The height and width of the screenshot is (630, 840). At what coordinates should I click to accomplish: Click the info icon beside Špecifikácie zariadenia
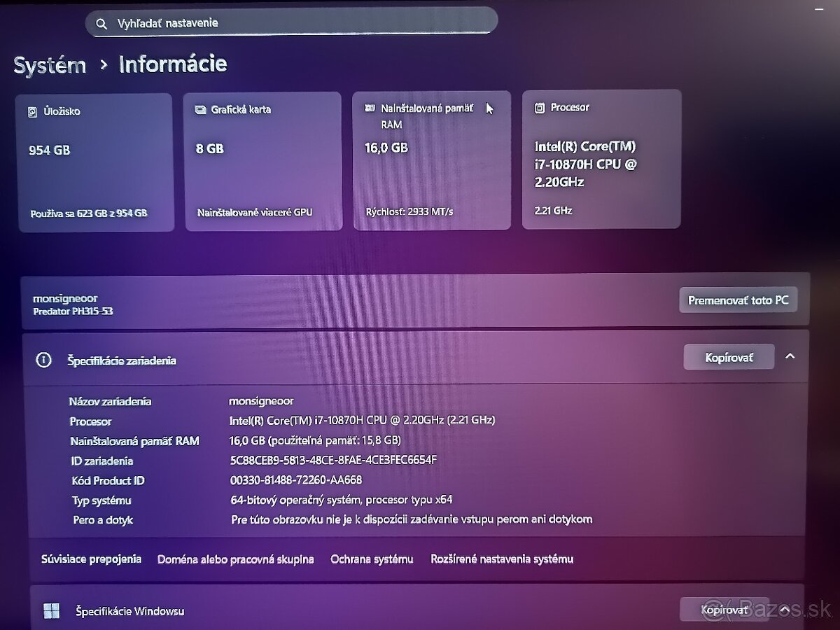tap(43, 360)
